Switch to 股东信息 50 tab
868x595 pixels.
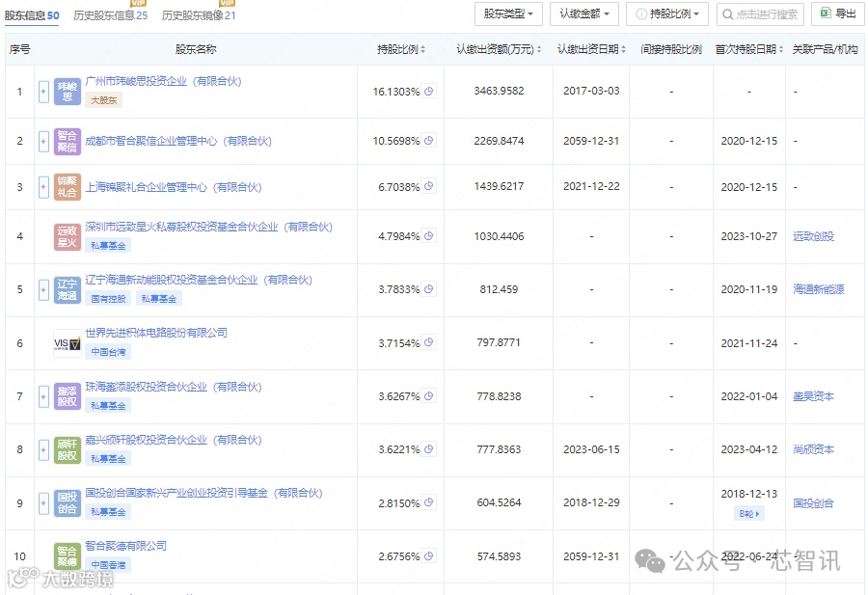32,15
